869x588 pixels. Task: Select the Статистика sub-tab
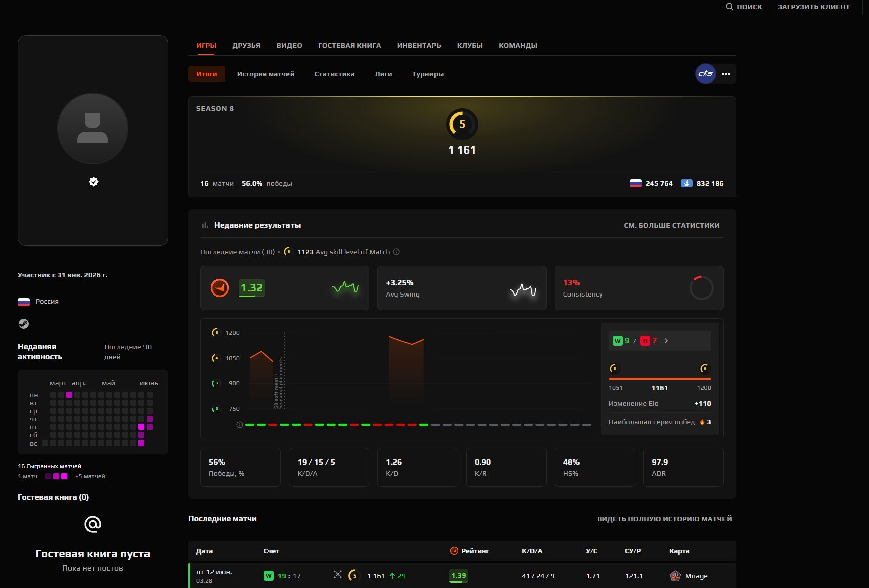(335, 74)
